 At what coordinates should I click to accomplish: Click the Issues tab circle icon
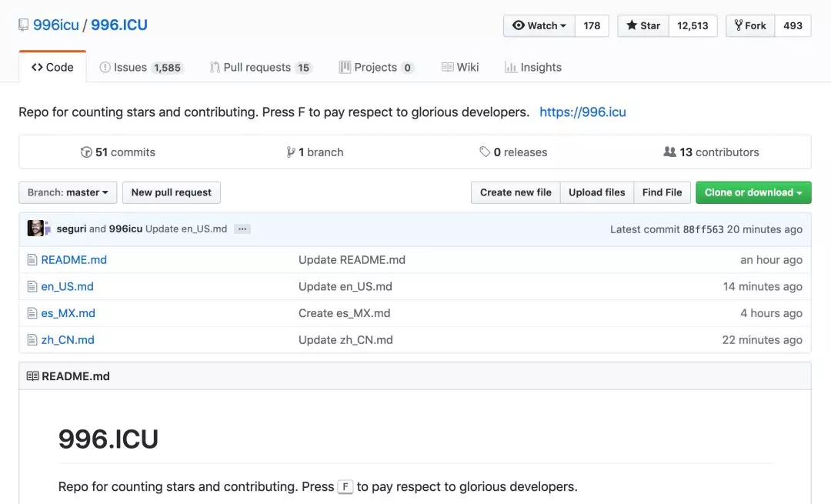(x=105, y=67)
